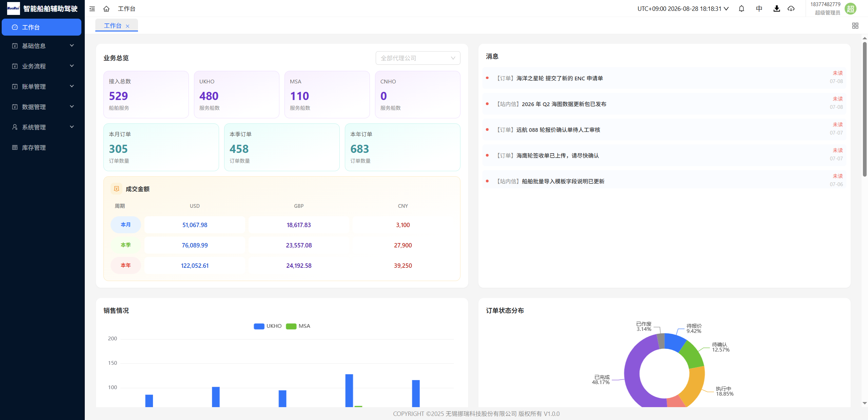Toggle UKHO series in sales chart legend
The image size is (868, 420).
tap(268, 326)
